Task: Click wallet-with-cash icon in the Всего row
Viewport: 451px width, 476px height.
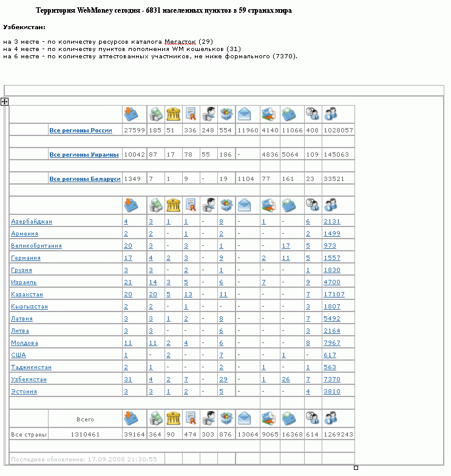Action: click(x=289, y=418)
